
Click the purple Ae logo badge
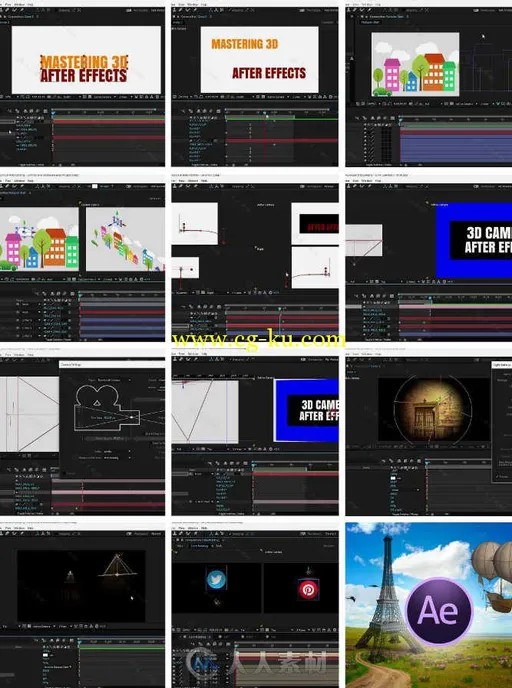pyautogui.click(x=439, y=610)
